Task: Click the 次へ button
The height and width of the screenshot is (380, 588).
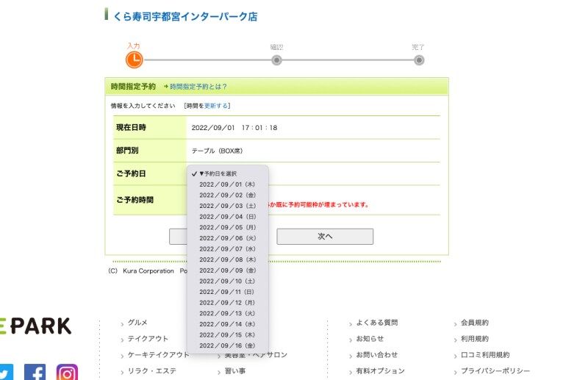Action: tap(325, 237)
